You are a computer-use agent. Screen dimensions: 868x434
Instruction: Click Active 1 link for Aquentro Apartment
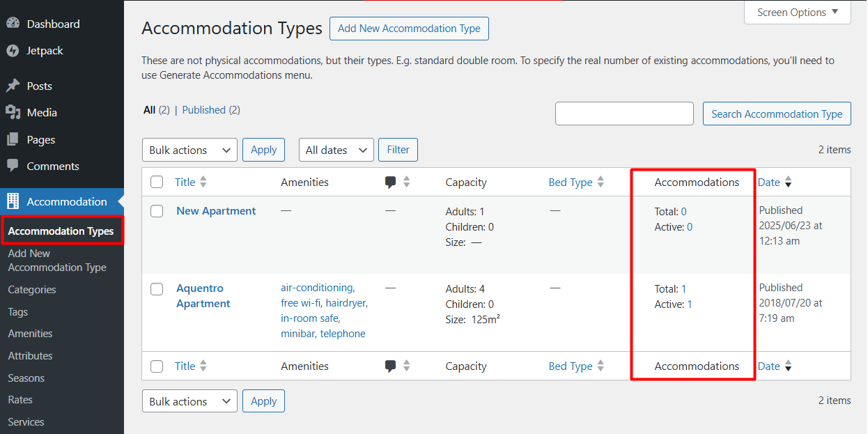690,304
